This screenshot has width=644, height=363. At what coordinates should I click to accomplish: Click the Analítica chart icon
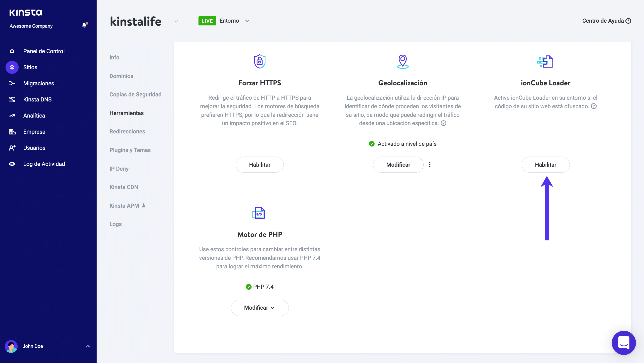12,116
